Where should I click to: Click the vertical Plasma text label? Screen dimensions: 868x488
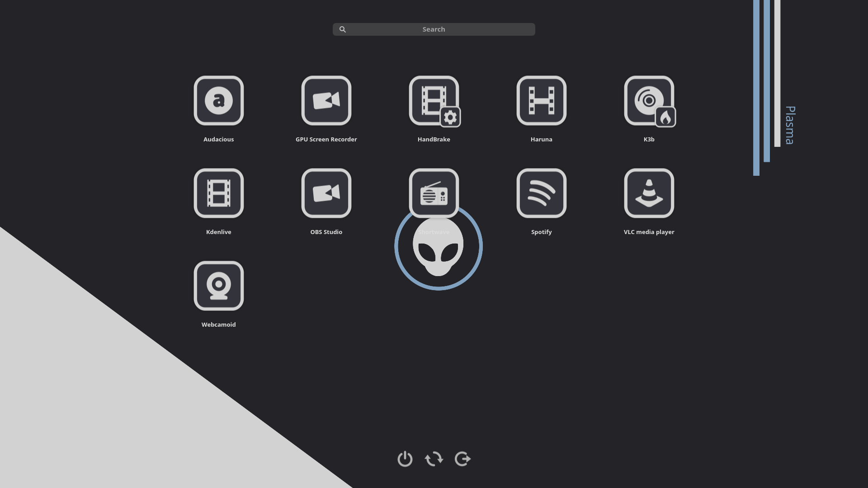[789, 126]
